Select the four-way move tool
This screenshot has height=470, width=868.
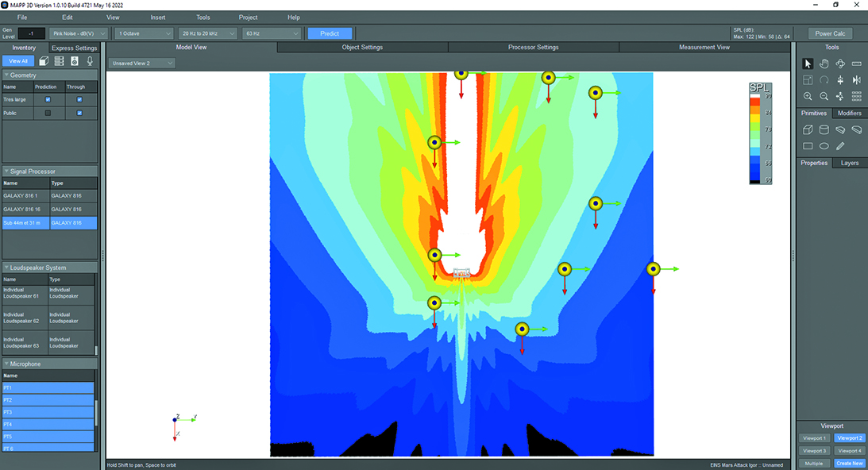(840, 96)
